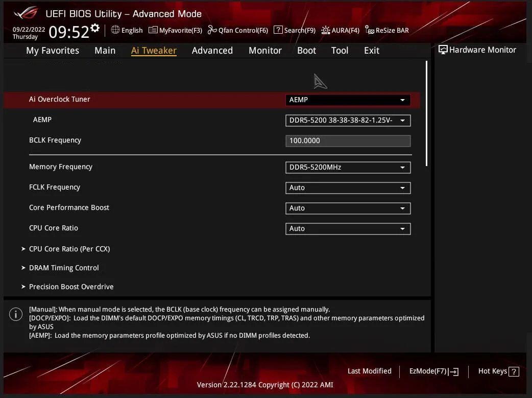Switch to the Advanced tab
532x398 pixels.
(x=212, y=51)
